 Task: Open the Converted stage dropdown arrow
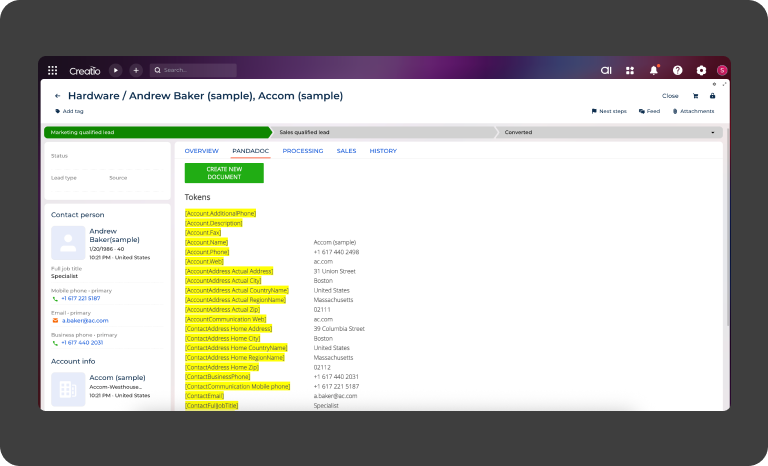coord(713,132)
